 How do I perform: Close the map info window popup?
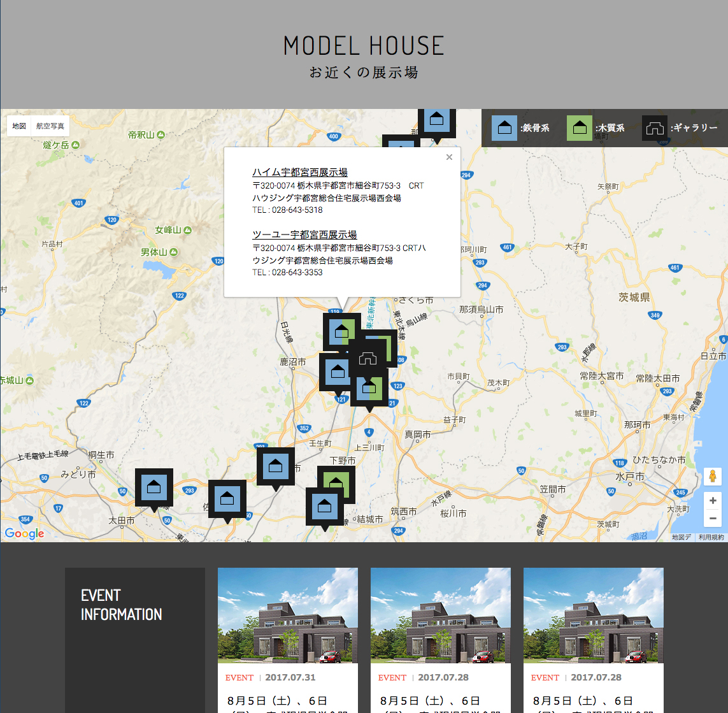click(449, 157)
